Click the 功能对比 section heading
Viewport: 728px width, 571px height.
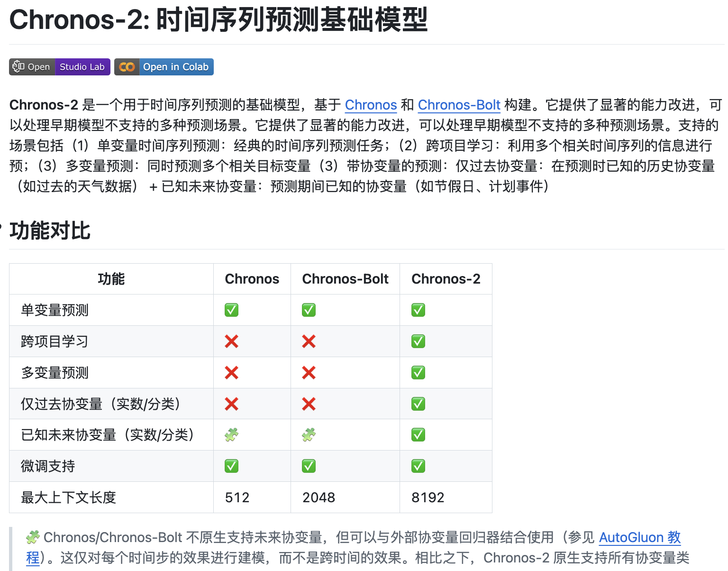50,231
